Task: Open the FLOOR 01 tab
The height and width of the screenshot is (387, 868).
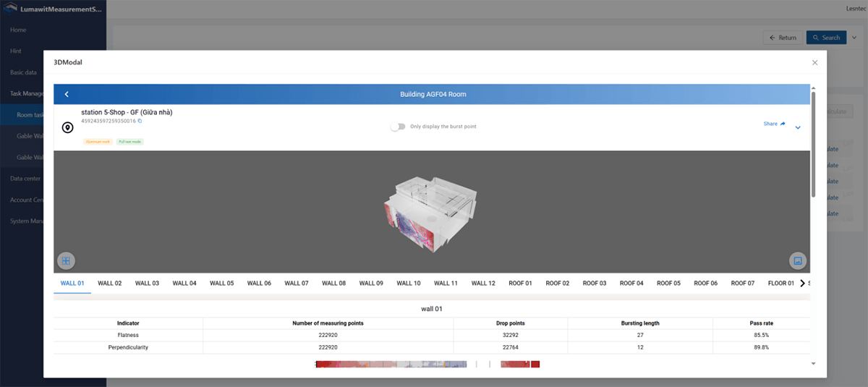Action: [780, 284]
